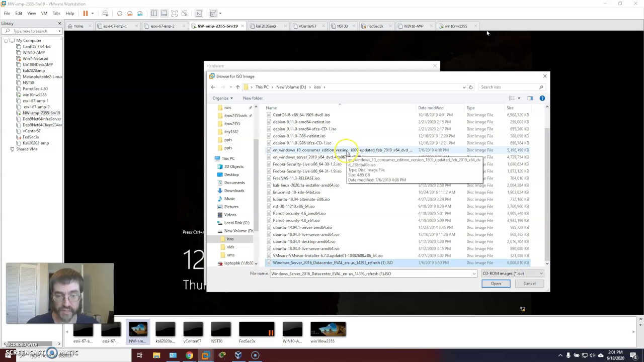Click New Volume (D:) in address breadcrumb
The image size is (644, 362).
(x=291, y=87)
